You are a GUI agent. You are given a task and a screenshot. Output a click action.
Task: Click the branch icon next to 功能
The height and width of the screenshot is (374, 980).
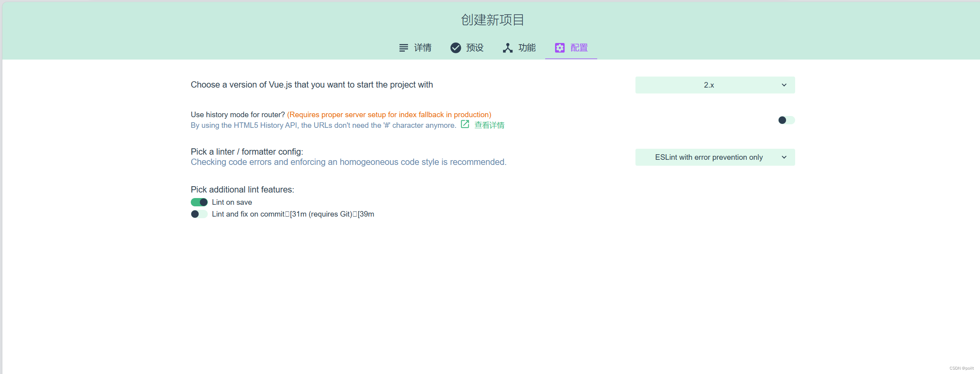(x=508, y=47)
